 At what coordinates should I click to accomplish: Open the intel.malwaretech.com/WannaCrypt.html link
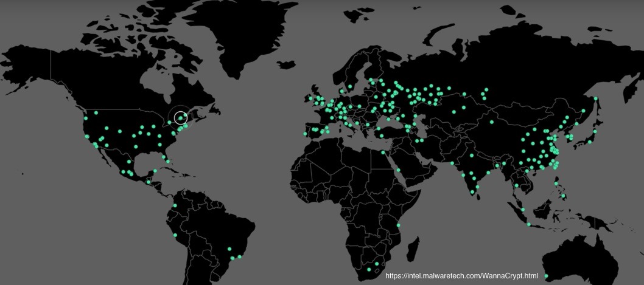(x=462, y=276)
